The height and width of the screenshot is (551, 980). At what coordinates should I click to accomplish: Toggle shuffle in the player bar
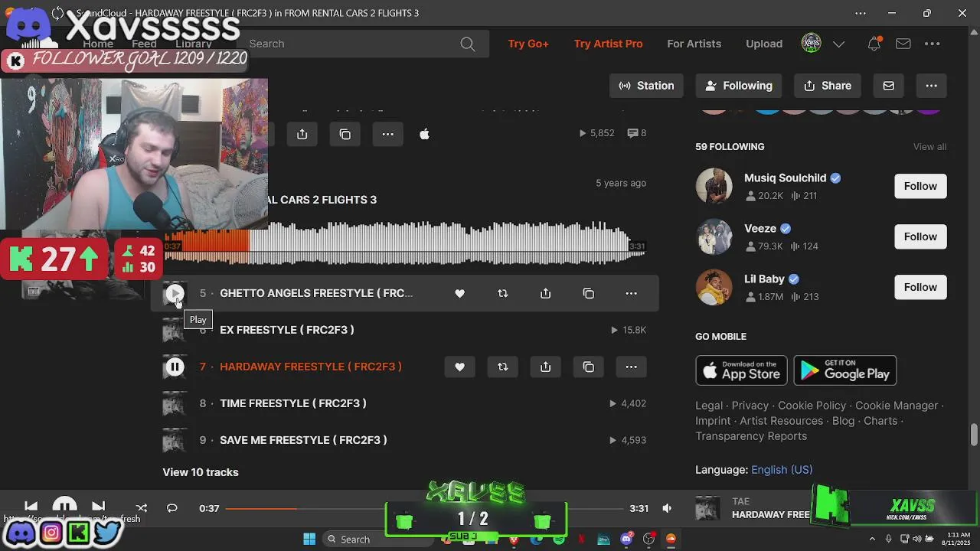point(141,508)
